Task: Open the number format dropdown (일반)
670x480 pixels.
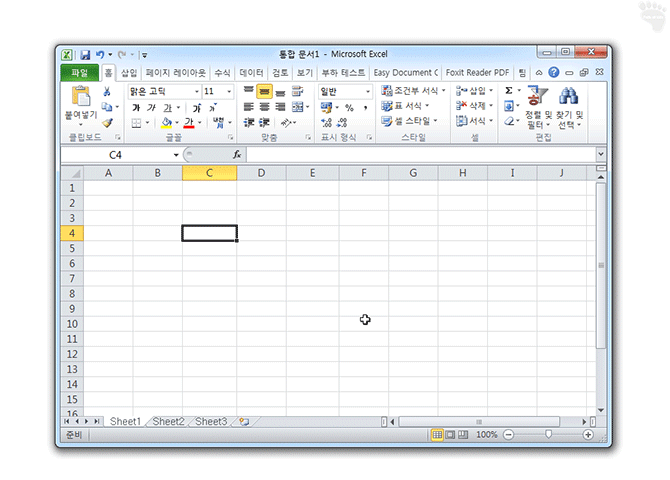Action: pos(367,91)
